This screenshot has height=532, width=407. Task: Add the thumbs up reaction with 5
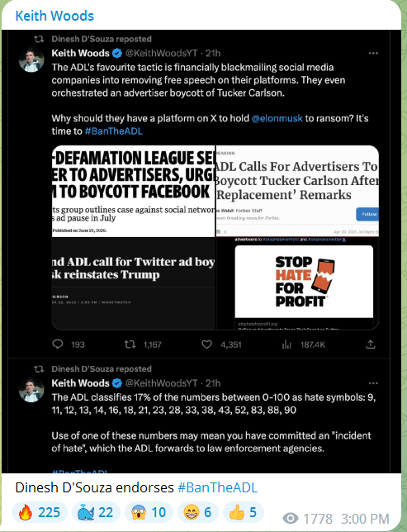click(x=244, y=512)
